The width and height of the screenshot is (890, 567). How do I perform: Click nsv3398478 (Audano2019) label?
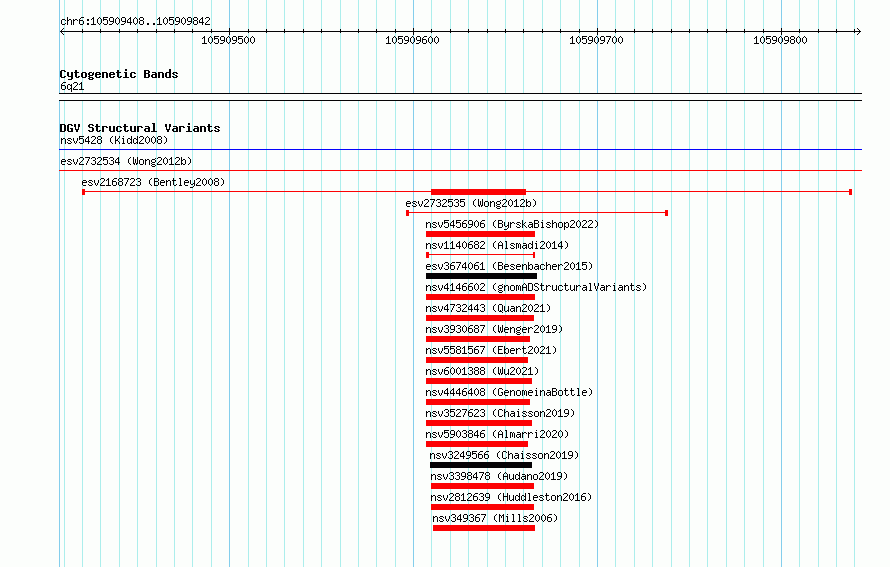499,476
